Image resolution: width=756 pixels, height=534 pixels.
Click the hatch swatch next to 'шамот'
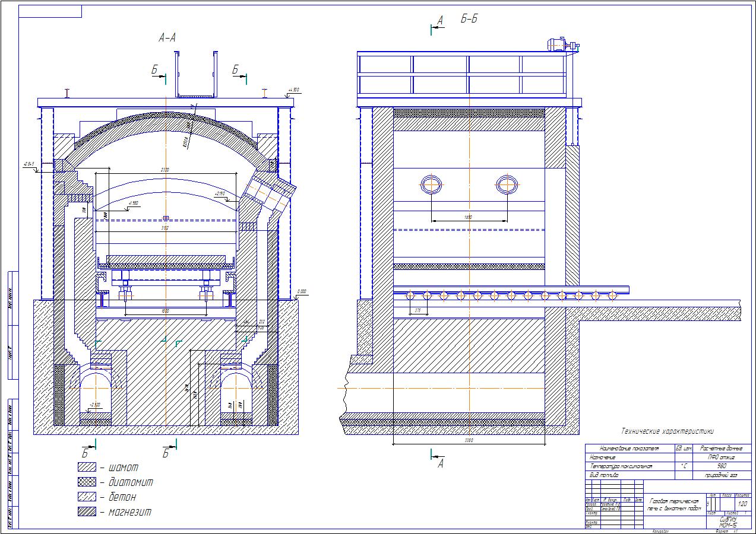click(87, 468)
